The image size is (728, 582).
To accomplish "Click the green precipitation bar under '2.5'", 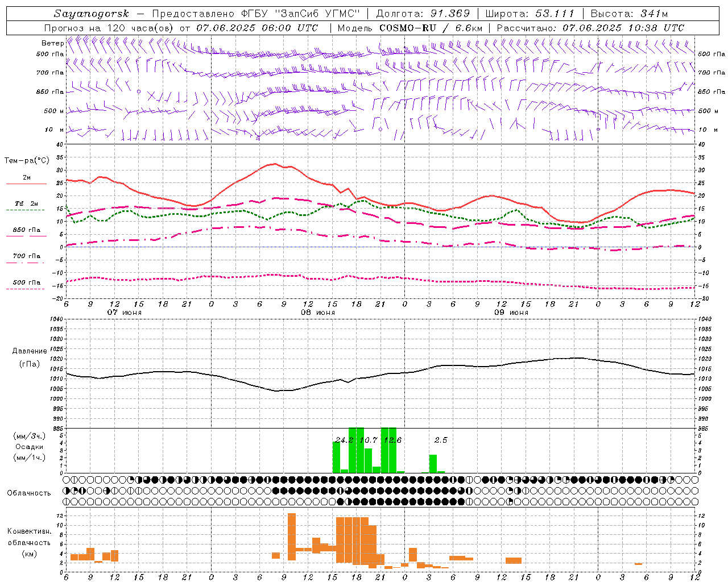I will tap(433, 464).
